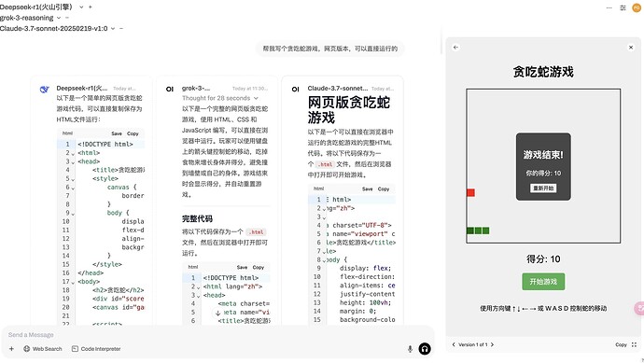
Task: Collapse line 9 body fold in Deepseek code
Action: tap(73, 214)
